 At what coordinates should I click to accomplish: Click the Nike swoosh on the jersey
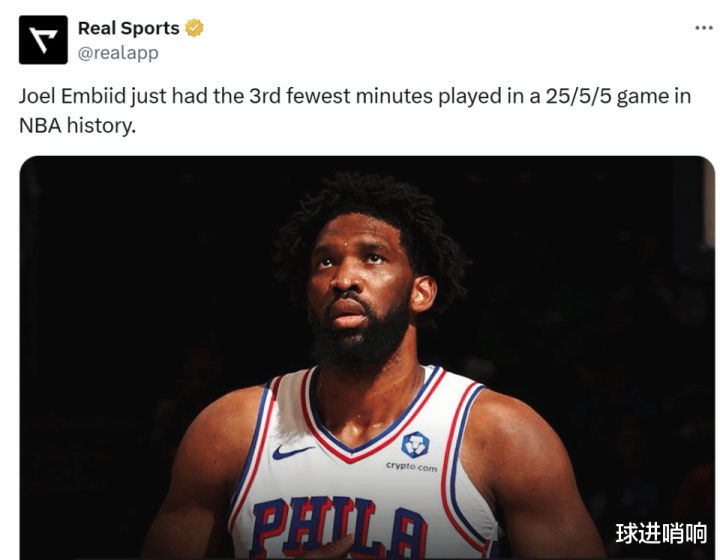(x=292, y=452)
